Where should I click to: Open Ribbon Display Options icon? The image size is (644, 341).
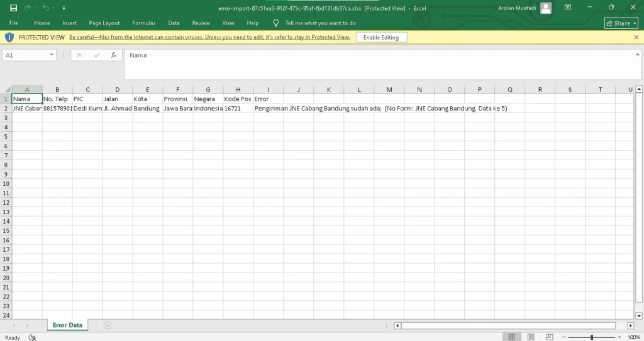point(568,8)
